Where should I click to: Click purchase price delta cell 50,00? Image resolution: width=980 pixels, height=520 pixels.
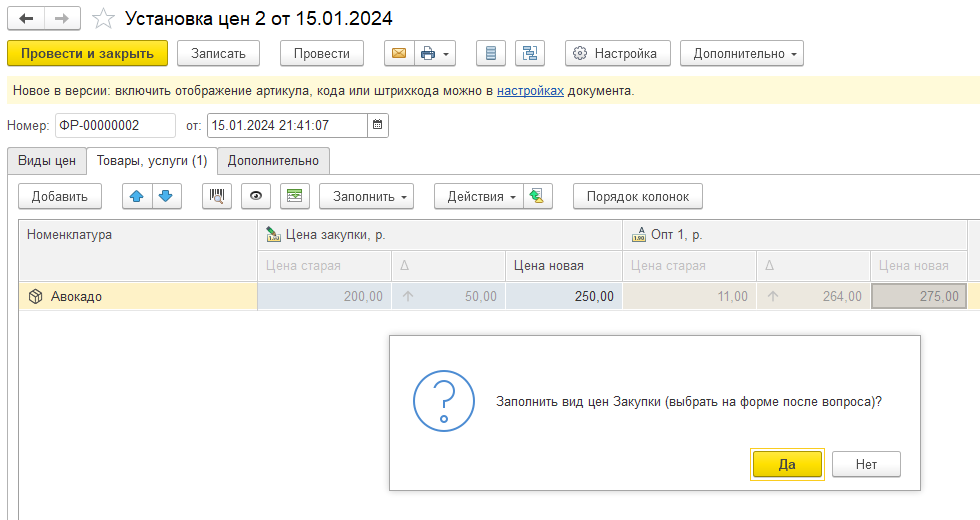click(448, 296)
